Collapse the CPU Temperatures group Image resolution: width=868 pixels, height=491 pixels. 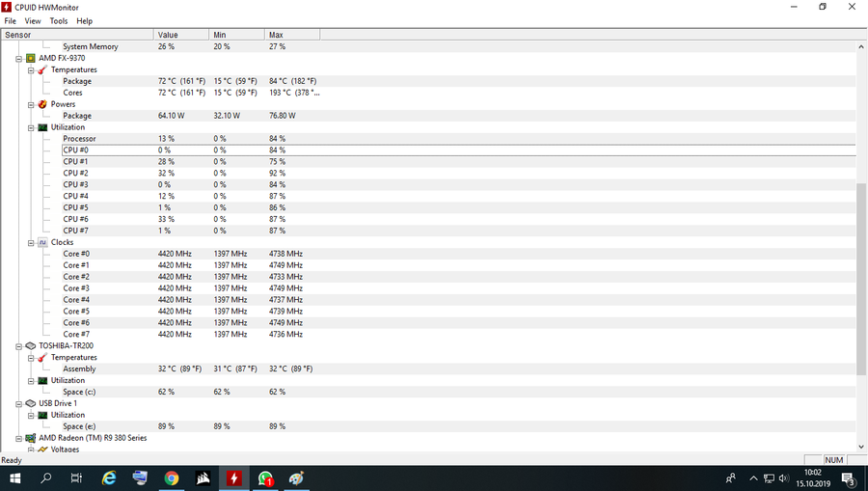31,69
